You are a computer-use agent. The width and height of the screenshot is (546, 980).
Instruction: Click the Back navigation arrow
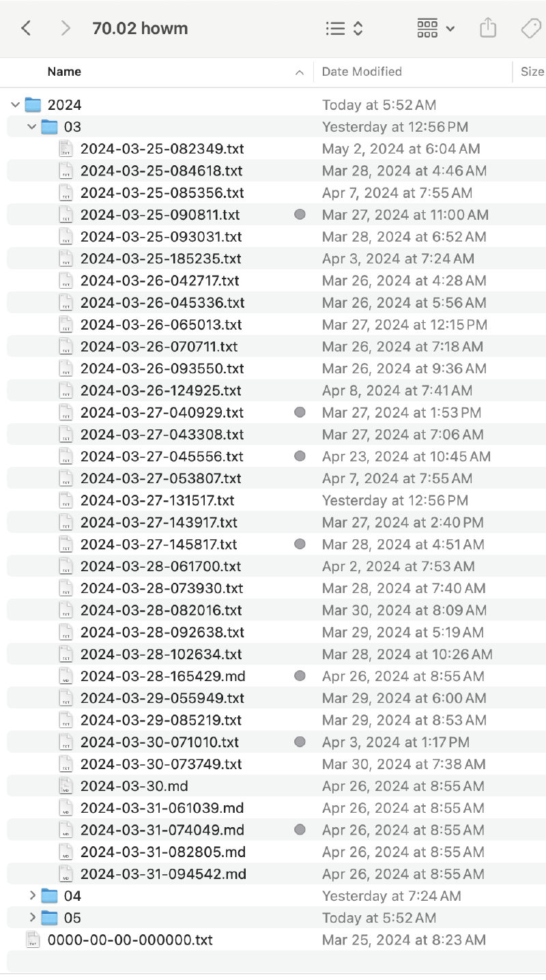click(27, 29)
